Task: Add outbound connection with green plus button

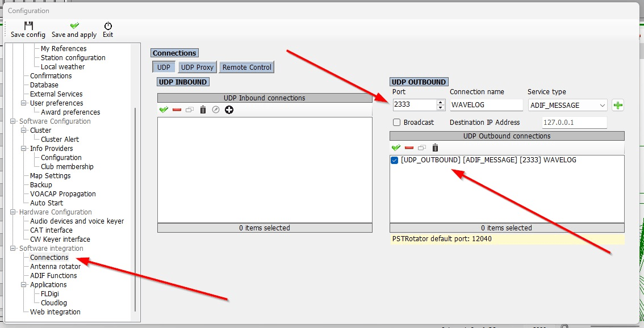Action: point(618,105)
